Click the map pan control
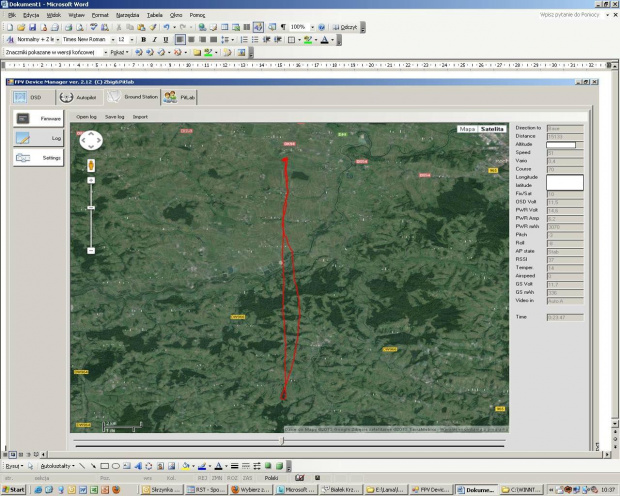This screenshot has width=620, height=496. coord(90,140)
